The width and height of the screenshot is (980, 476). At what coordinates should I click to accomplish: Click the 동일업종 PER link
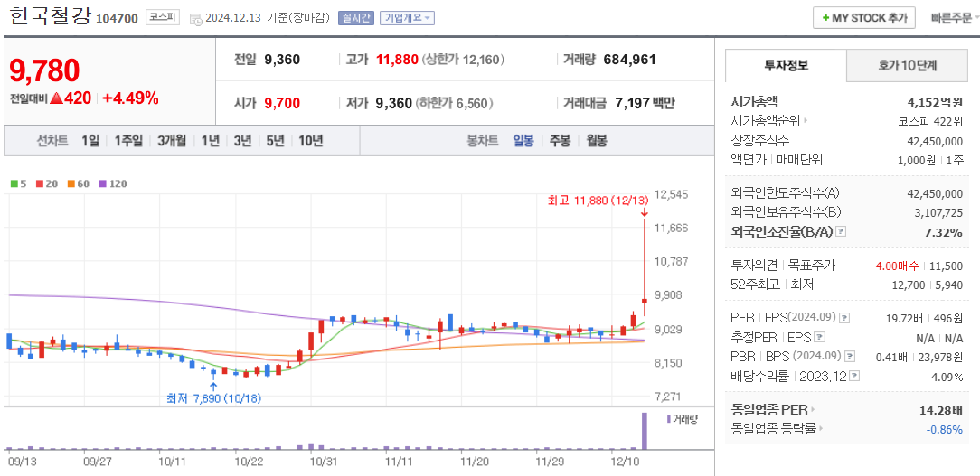point(768,410)
